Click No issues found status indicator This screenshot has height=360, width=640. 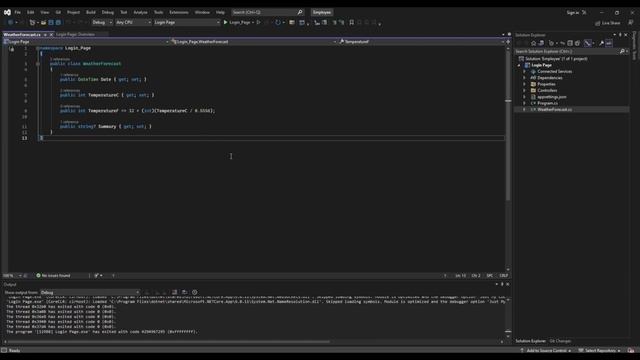pos(53,276)
